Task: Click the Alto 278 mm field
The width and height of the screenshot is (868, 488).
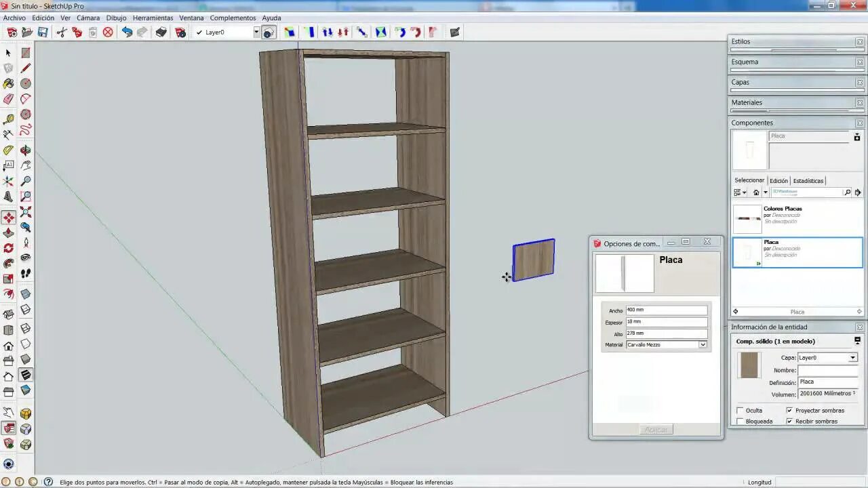Action: coord(666,333)
